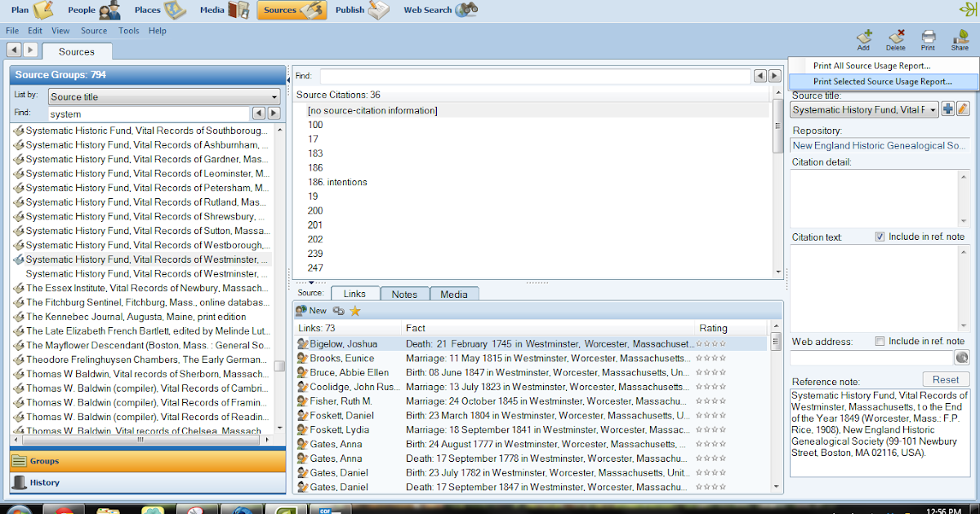The width and height of the screenshot is (980, 514).
Task: Toggle Include in ref. note for web address
Action: (x=880, y=341)
